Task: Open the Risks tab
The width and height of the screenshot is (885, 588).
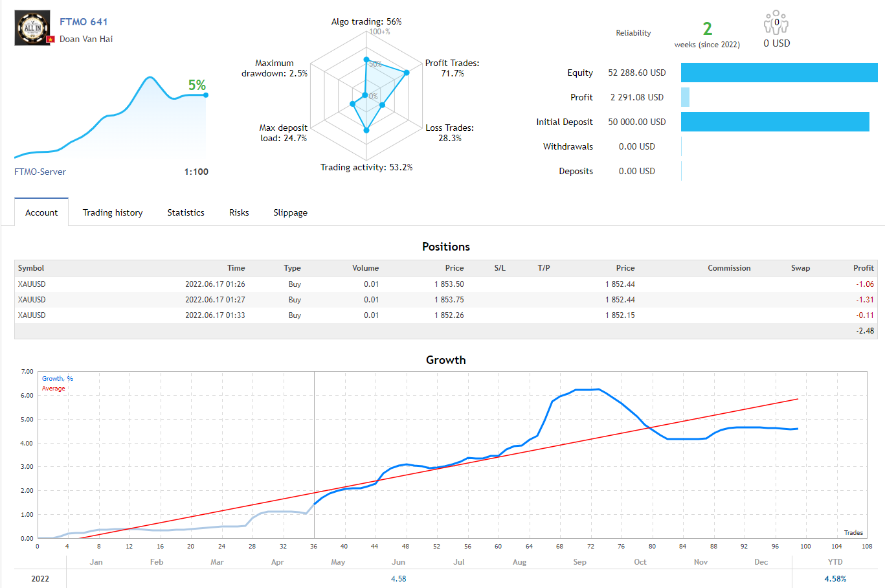Action: click(x=239, y=212)
